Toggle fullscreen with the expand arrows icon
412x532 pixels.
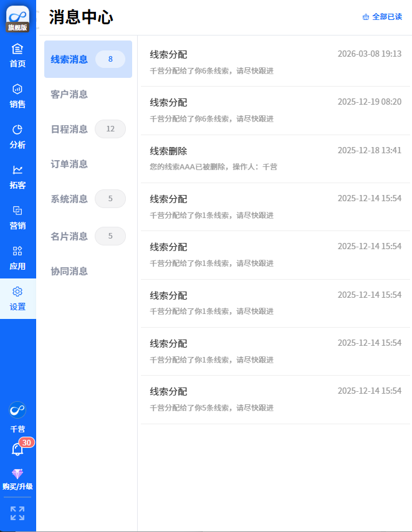click(x=17, y=513)
